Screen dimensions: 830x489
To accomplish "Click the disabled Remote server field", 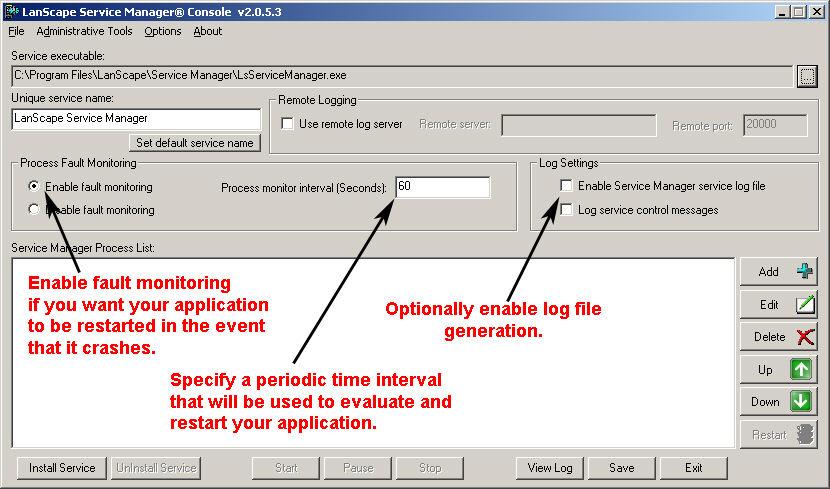I will pyautogui.click(x=579, y=125).
